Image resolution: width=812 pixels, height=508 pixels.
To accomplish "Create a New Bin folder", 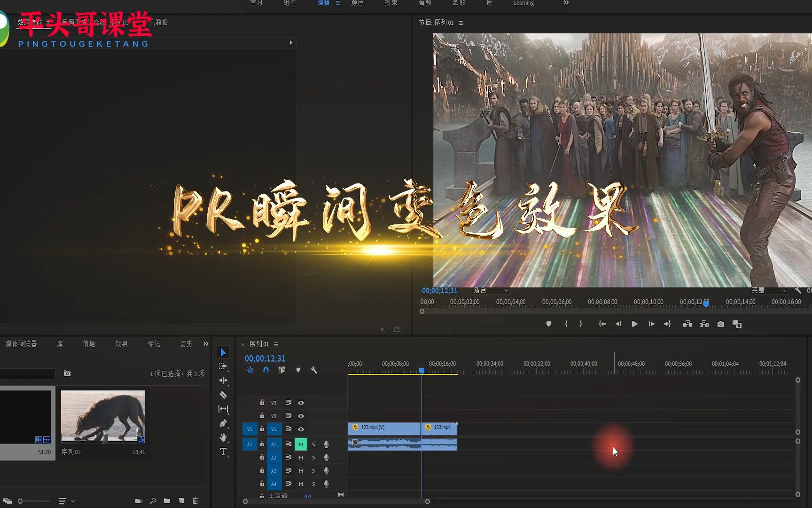I will 167,501.
